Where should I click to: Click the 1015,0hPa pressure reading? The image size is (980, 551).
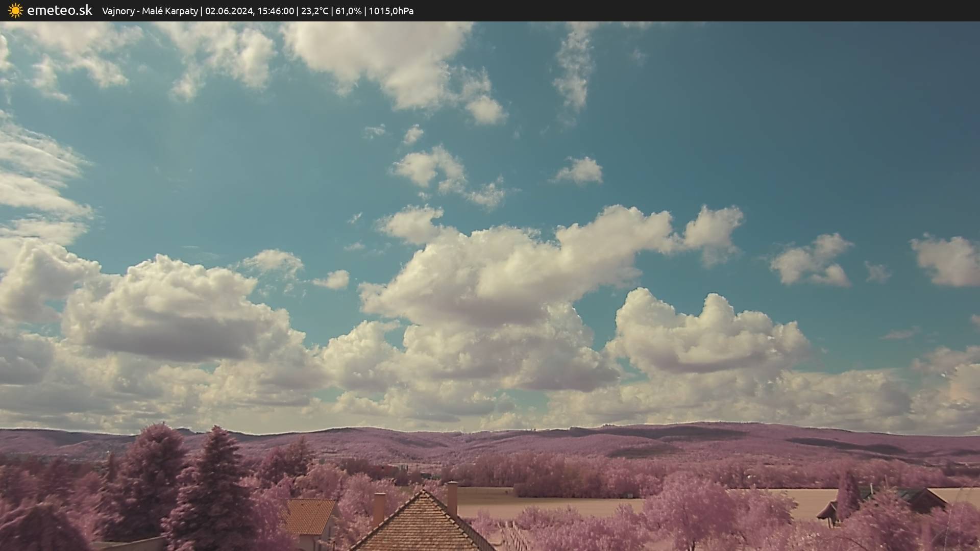[x=391, y=11]
